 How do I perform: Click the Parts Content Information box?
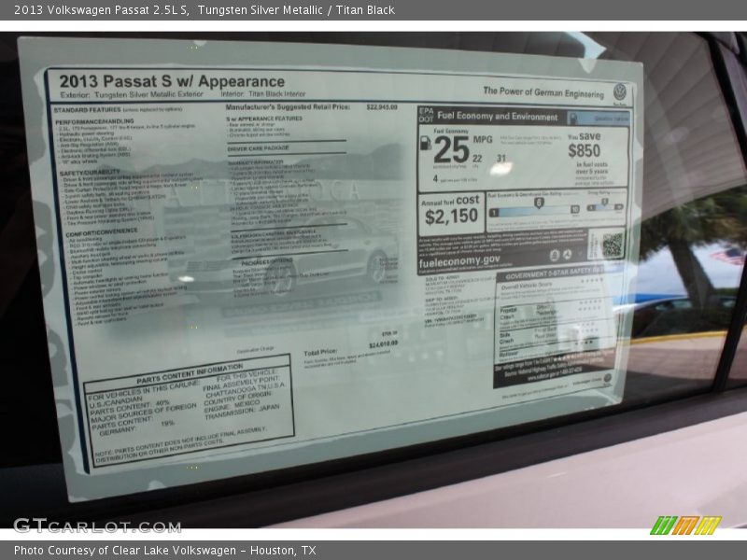pyautogui.click(x=189, y=410)
